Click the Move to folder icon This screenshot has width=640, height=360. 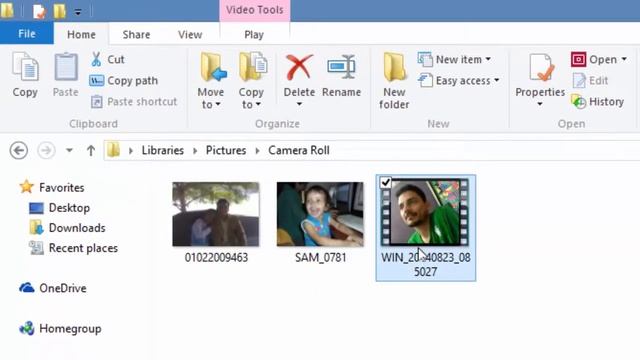pyautogui.click(x=213, y=67)
